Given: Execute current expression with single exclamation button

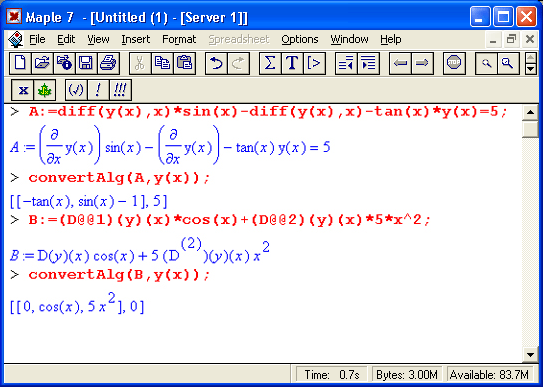Looking at the screenshot, I should 98,90.
